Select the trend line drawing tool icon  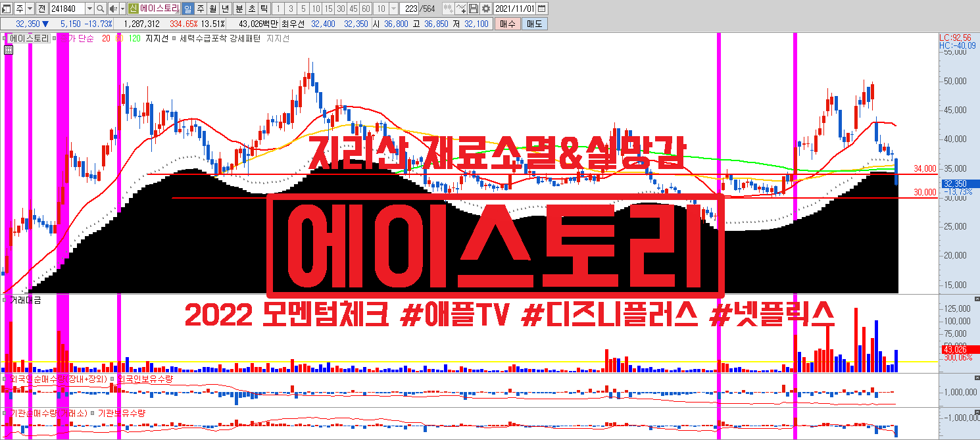click(462, 9)
